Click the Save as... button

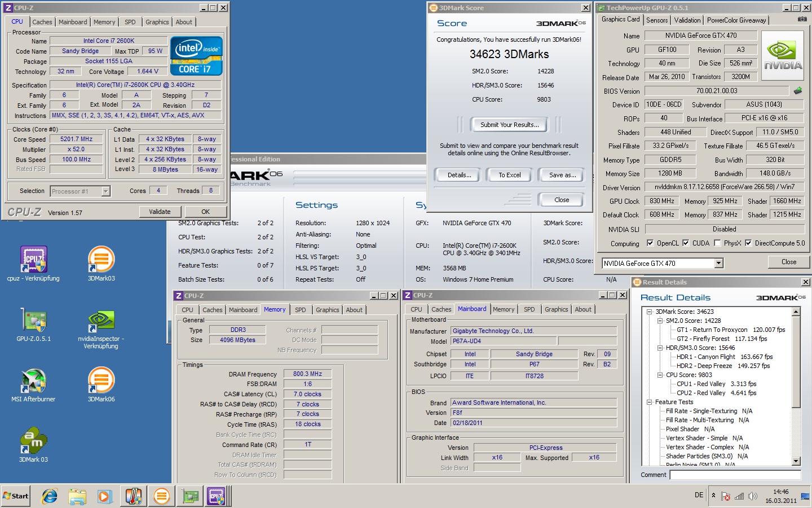tap(562, 175)
